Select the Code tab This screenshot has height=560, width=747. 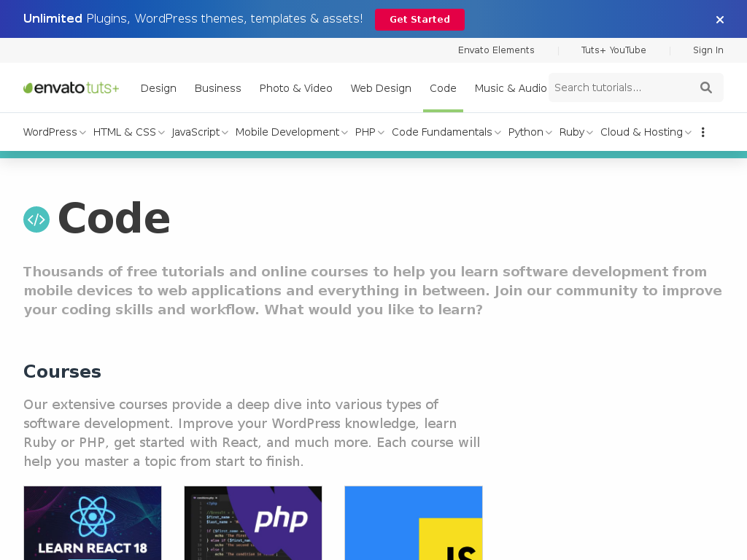(x=443, y=88)
